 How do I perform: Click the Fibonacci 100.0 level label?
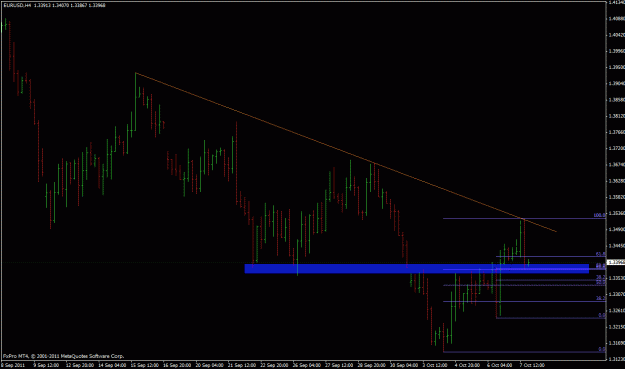[x=599, y=216]
